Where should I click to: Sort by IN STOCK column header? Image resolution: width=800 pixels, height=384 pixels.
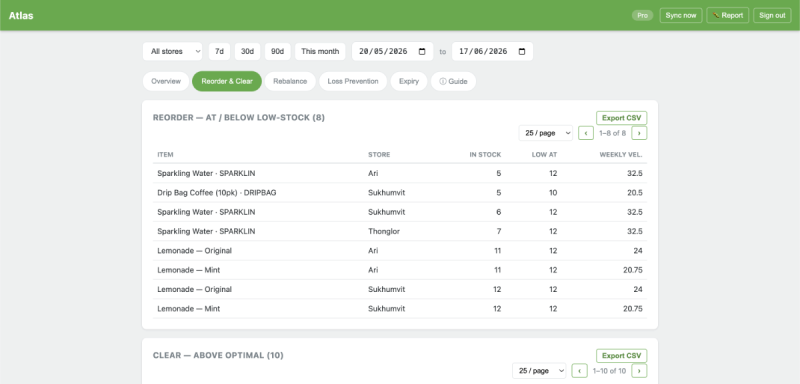(485, 155)
